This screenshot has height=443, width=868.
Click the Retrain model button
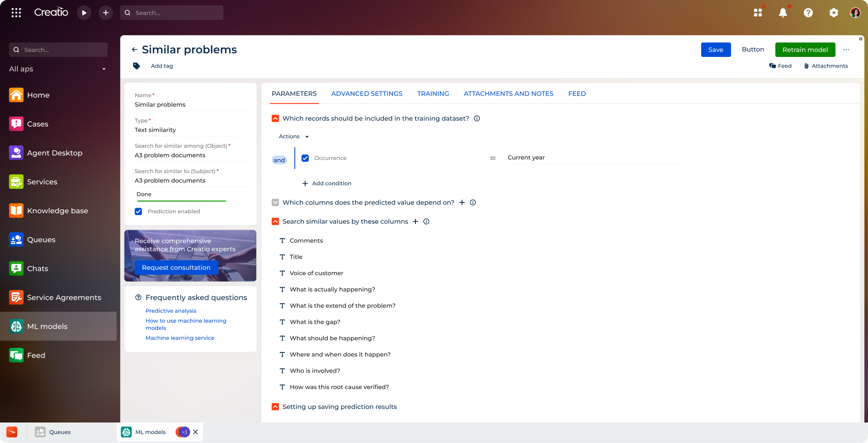pyautogui.click(x=805, y=49)
